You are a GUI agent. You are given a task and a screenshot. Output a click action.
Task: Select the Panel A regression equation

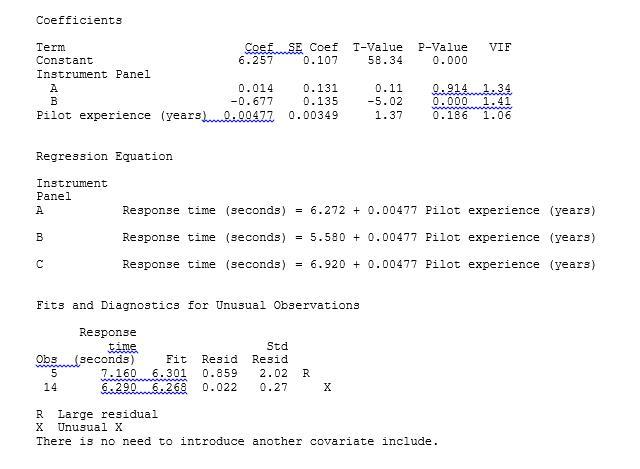[359, 211]
